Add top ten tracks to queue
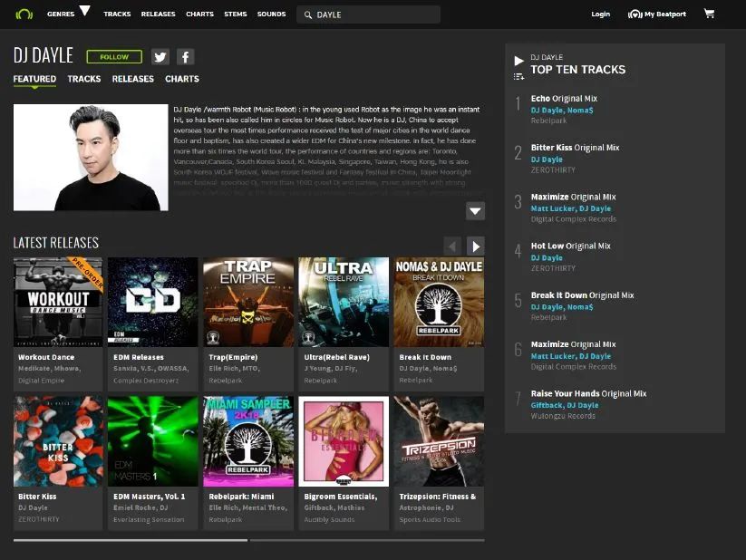Viewport: 746px width, 560px height. [x=518, y=77]
